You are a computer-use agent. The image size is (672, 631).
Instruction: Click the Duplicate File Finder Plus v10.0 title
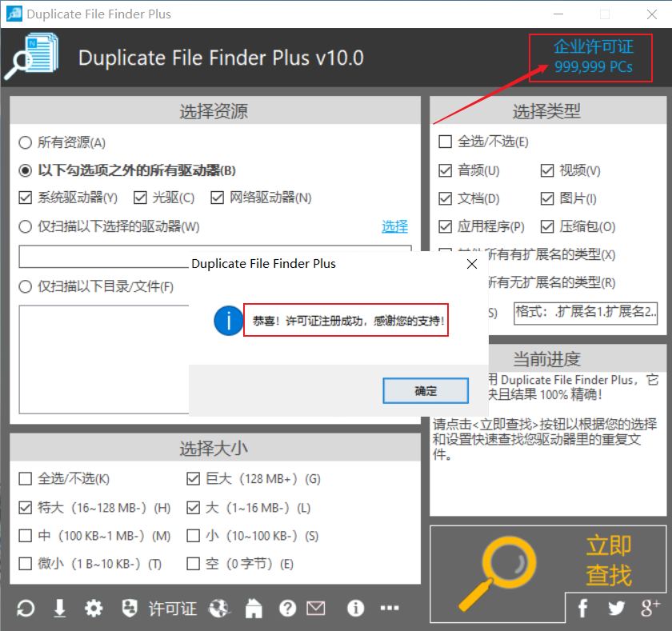pos(221,58)
